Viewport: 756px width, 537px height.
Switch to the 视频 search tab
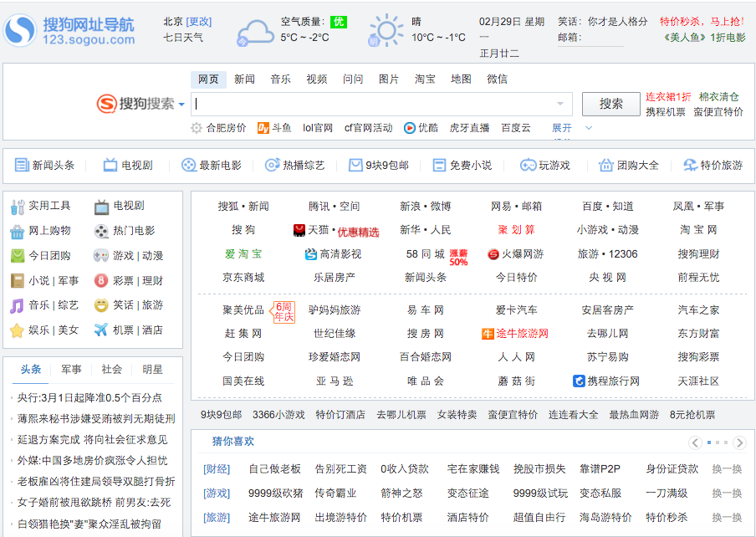point(317,79)
